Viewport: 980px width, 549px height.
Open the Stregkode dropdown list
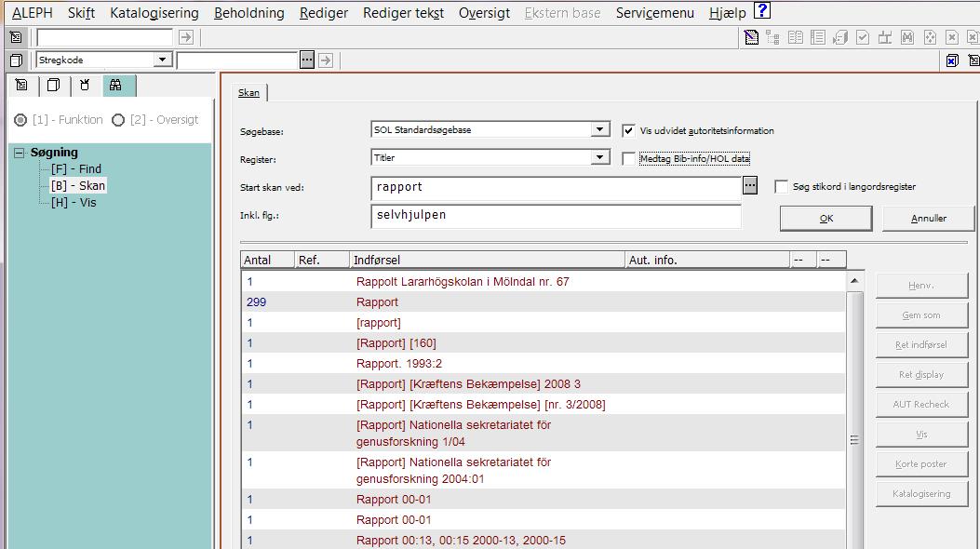coord(163,60)
